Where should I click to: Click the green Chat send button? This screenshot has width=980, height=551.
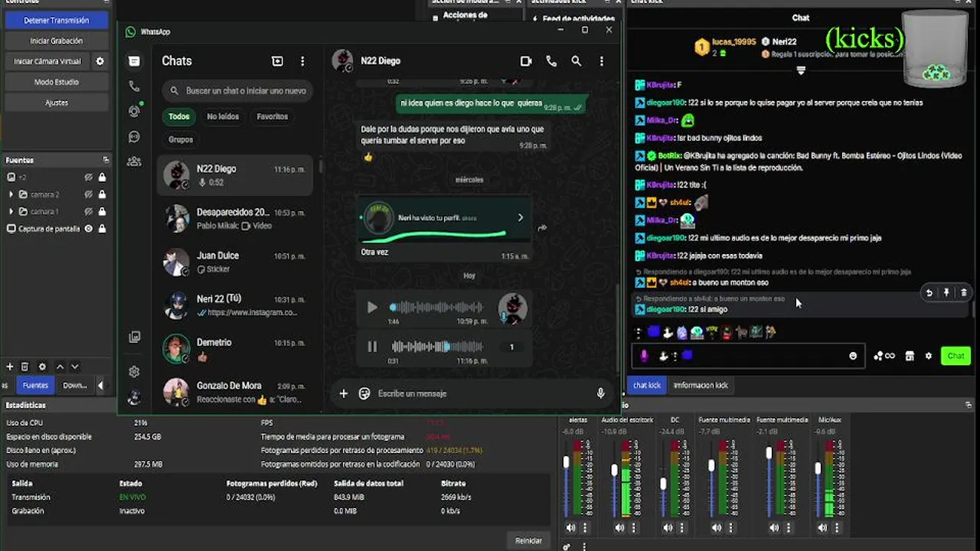coord(955,356)
